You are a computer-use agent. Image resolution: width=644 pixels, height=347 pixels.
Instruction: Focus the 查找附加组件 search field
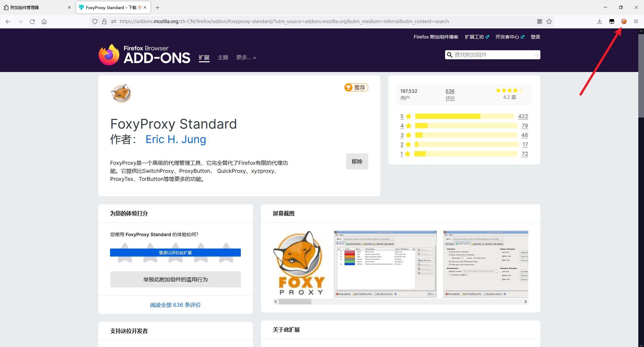coord(492,55)
